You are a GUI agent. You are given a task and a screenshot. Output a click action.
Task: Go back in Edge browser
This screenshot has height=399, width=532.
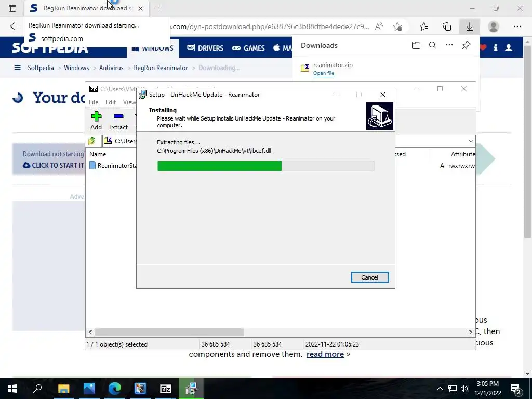14,26
